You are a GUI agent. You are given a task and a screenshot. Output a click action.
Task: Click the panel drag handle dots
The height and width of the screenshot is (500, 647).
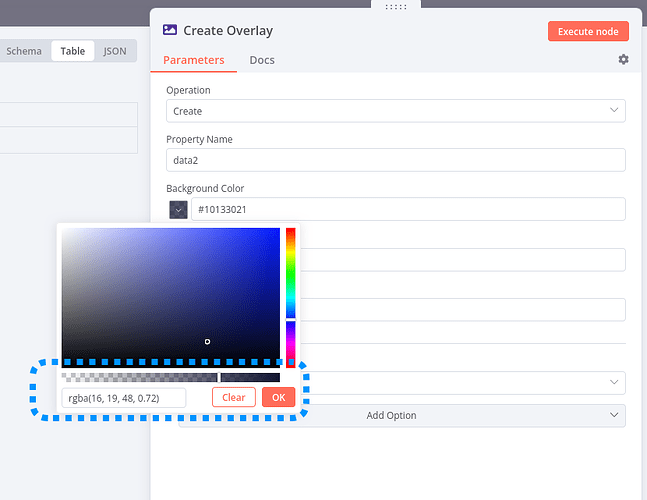[396, 7]
